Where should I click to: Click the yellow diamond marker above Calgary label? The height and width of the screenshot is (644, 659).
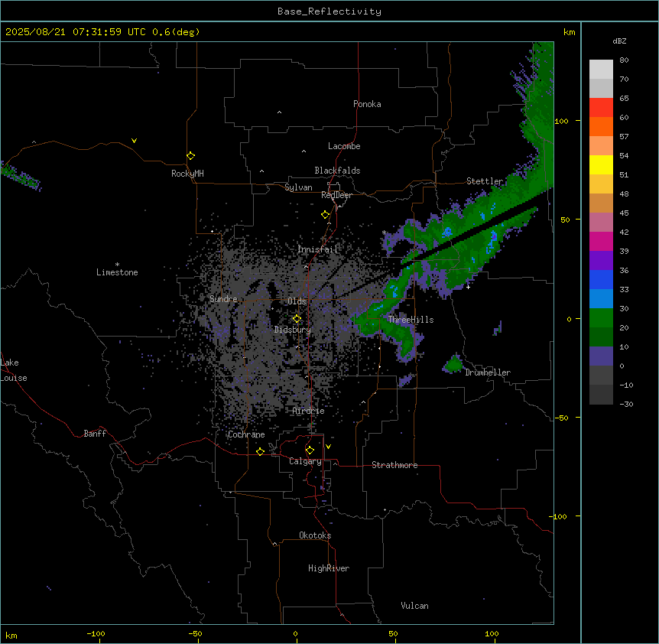pos(310,450)
